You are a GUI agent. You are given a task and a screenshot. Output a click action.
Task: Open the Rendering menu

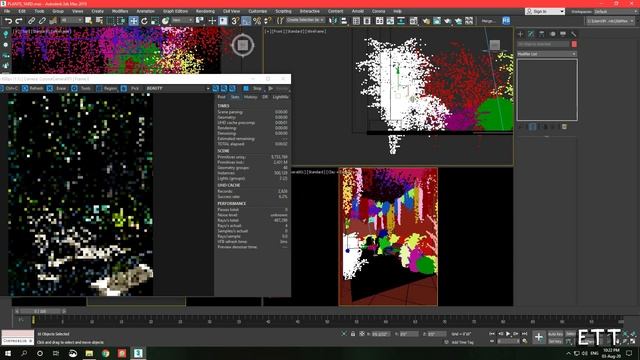pos(205,11)
